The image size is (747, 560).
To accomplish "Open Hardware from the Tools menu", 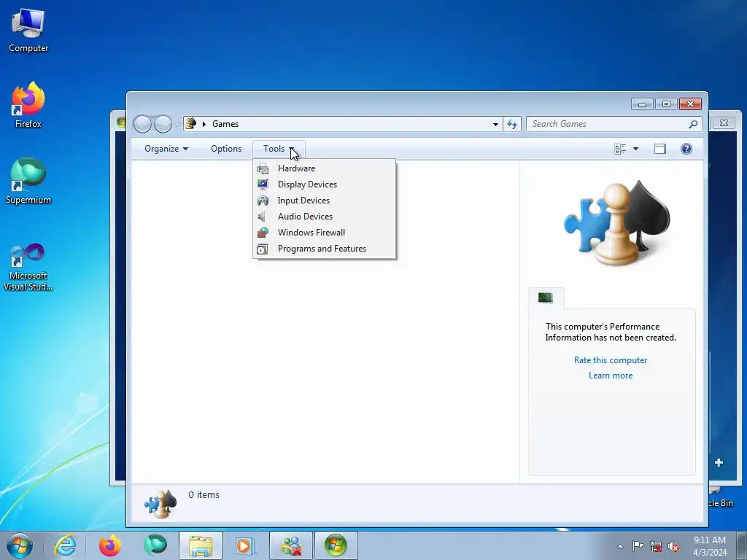I will 324,168.
